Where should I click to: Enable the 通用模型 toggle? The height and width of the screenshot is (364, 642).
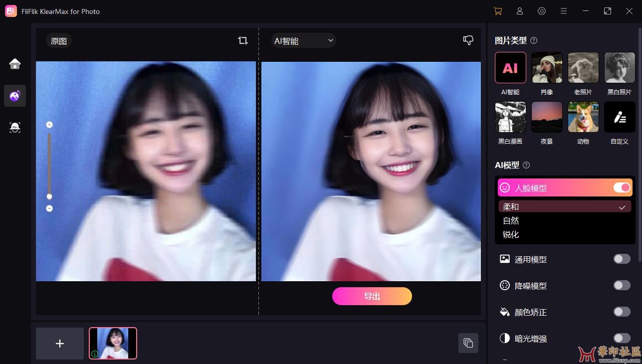click(622, 259)
